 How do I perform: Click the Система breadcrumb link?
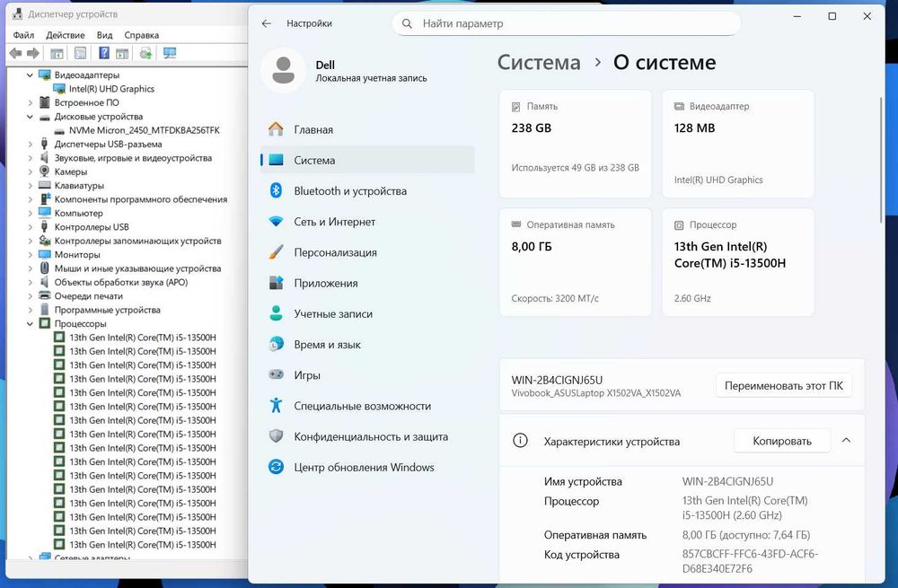click(x=538, y=62)
